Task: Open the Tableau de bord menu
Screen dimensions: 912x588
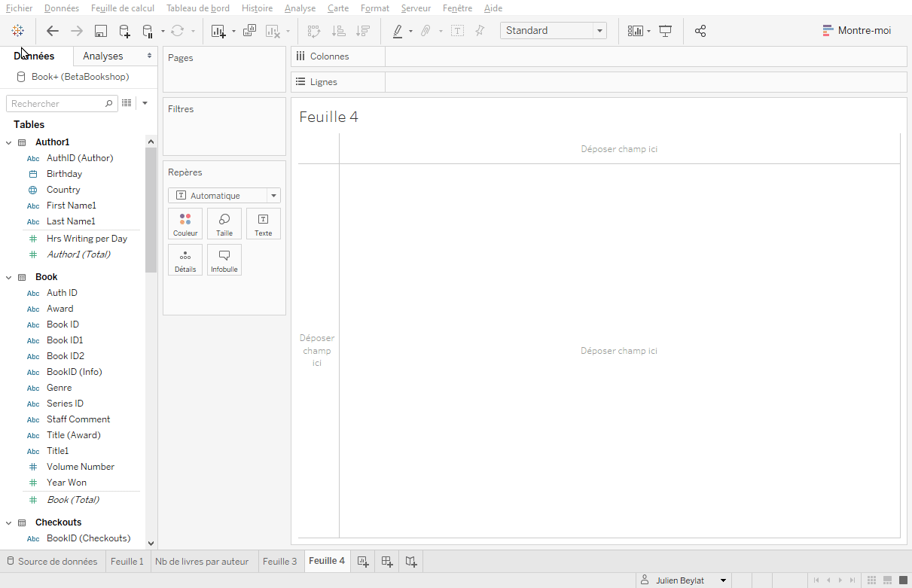Action: 198,8
